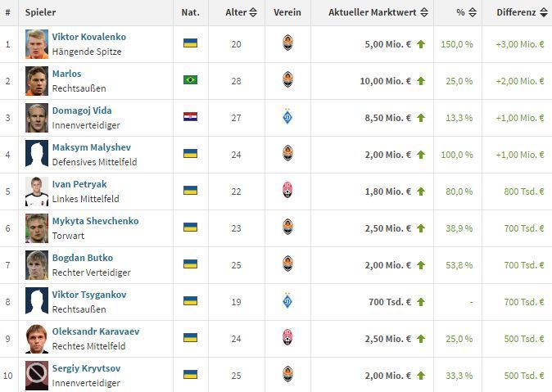The height and width of the screenshot is (392, 552).
Task: Click the green up arrow beside 10,00 Mio. €
Action: 421,81
